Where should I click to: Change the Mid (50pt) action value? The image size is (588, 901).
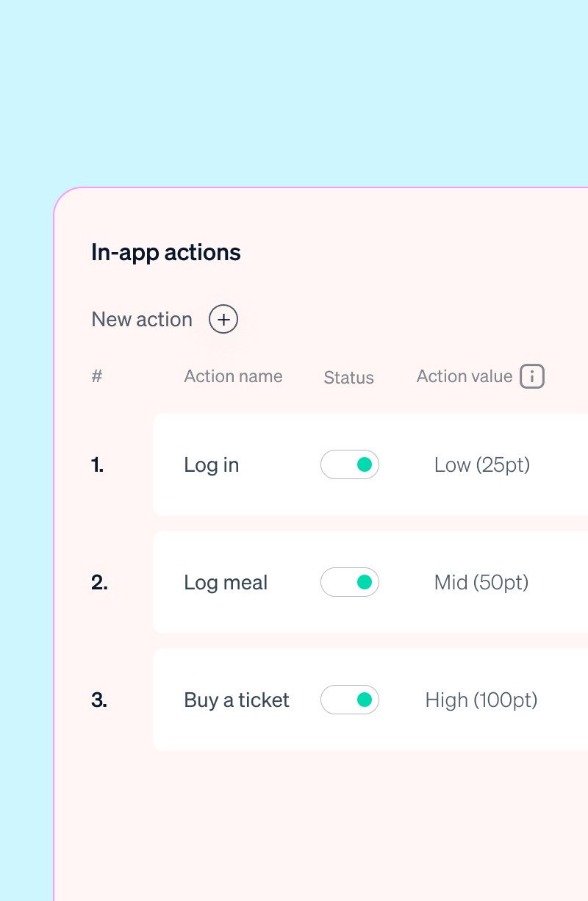(481, 583)
